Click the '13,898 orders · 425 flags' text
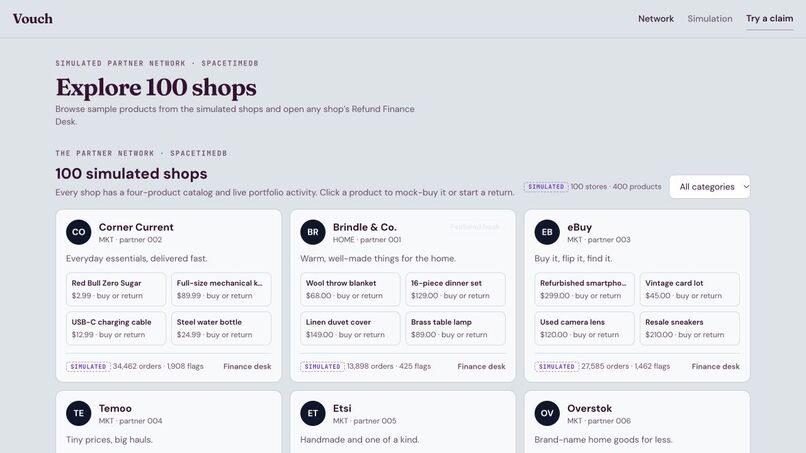 click(389, 366)
